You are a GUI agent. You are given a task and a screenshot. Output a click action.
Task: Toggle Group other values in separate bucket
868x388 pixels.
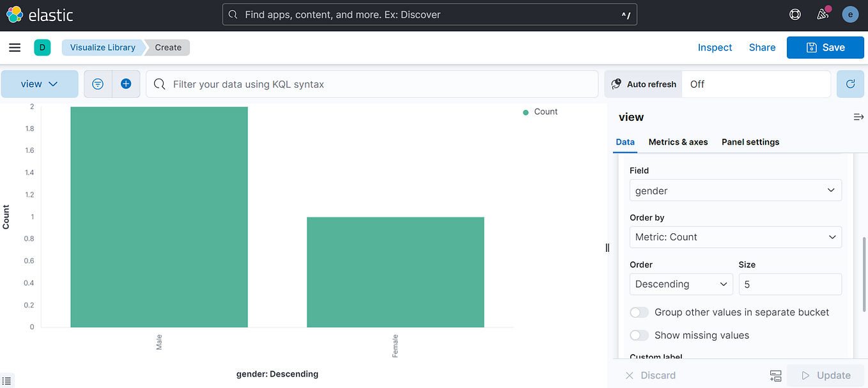coord(639,312)
